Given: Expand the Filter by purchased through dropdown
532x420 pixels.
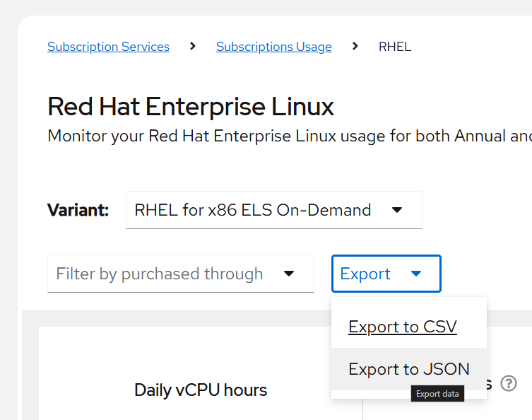Looking at the screenshot, I should pyautogui.click(x=180, y=274).
